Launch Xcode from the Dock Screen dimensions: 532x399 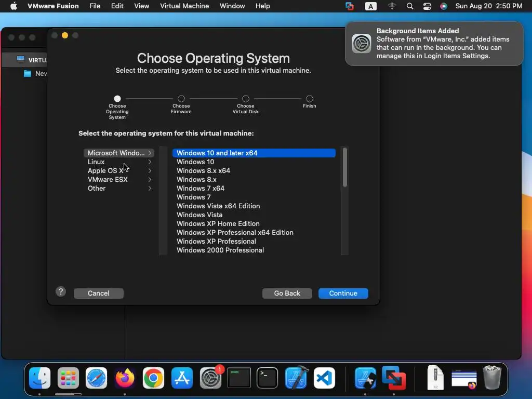(296, 378)
